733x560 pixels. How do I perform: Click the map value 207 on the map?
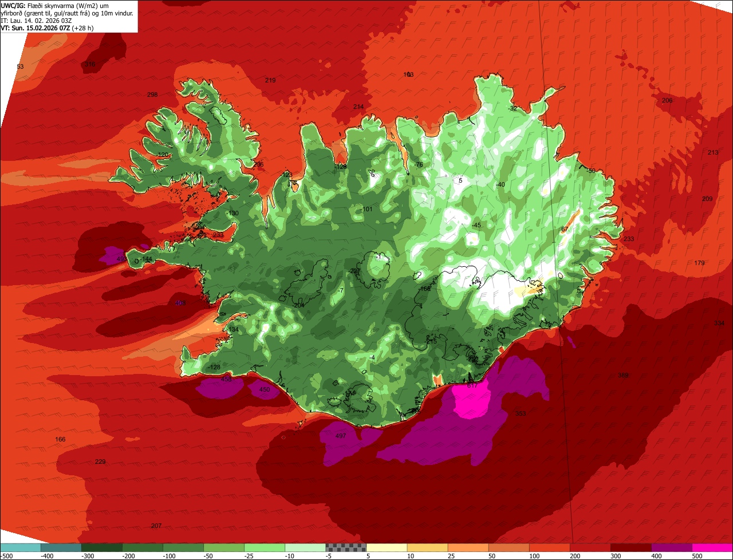(156, 526)
